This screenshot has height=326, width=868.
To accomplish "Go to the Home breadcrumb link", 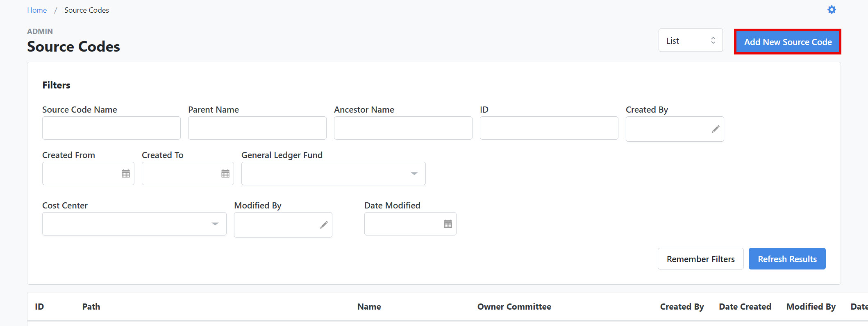I will click(x=37, y=10).
